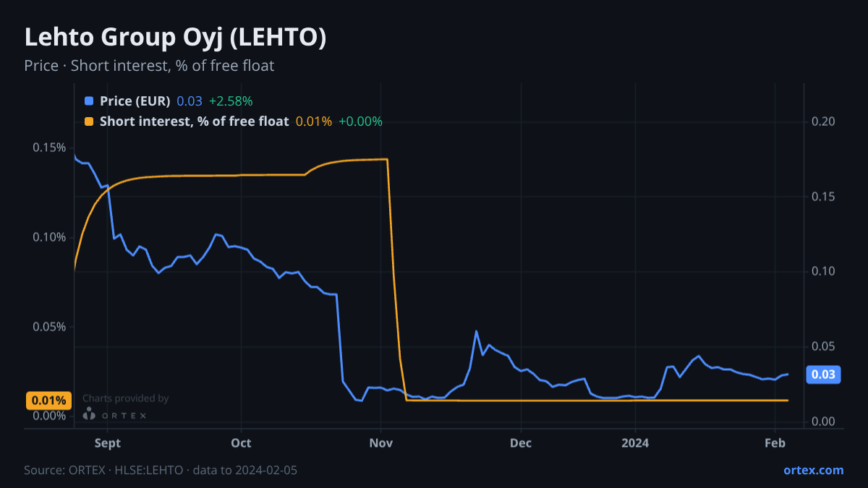
Task: Click the 0.20 right axis label
Action: pos(824,121)
